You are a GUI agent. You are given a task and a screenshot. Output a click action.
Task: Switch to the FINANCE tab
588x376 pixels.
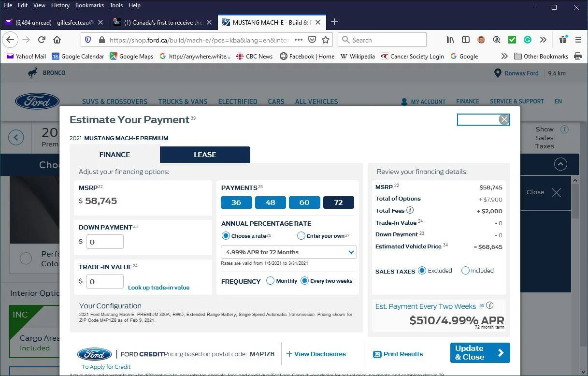pyautogui.click(x=115, y=155)
